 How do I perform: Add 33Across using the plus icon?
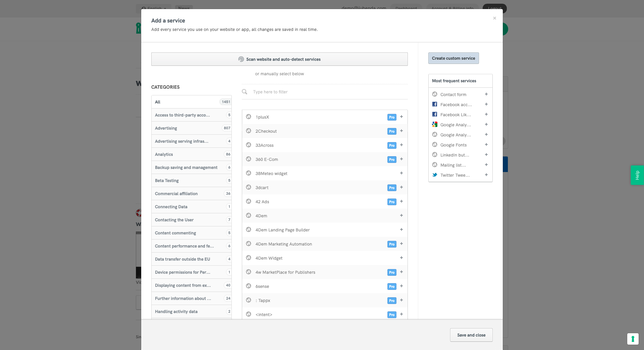pos(401,145)
